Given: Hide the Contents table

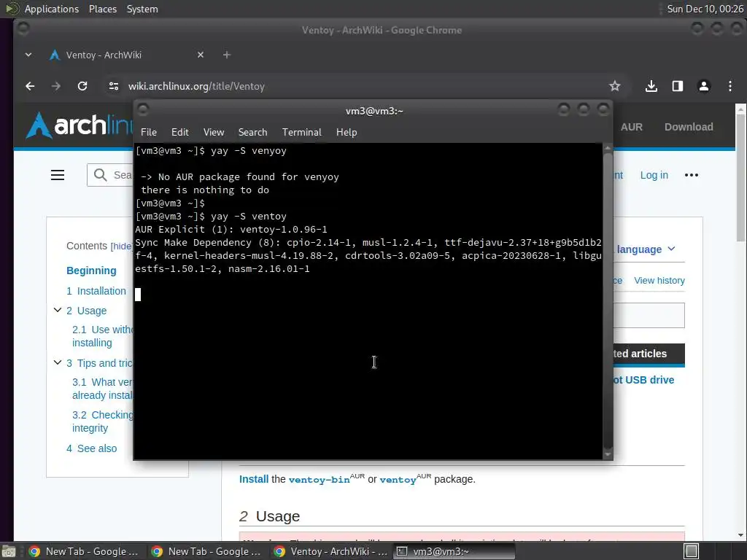Looking at the screenshot, I should point(122,246).
